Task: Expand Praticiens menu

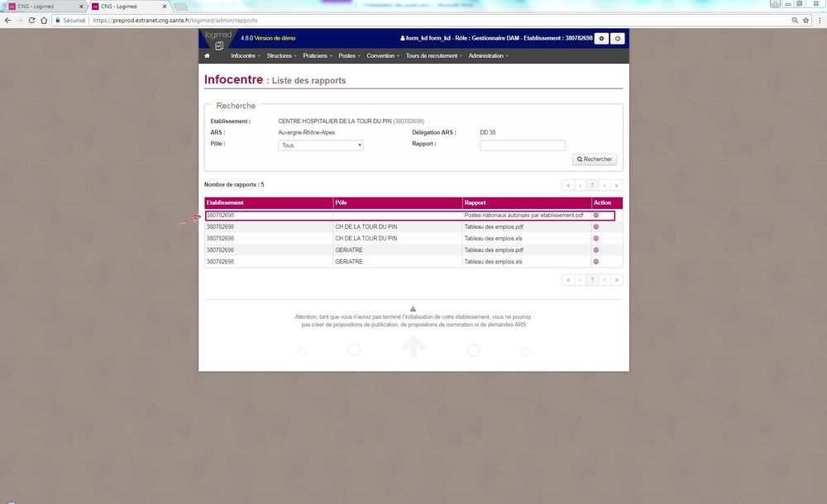Action: coord(318,56)
